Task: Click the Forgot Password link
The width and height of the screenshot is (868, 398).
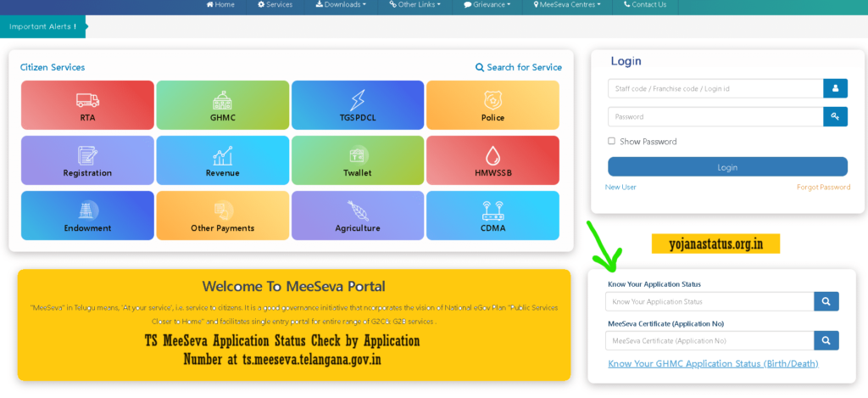Action: point(823,187)
